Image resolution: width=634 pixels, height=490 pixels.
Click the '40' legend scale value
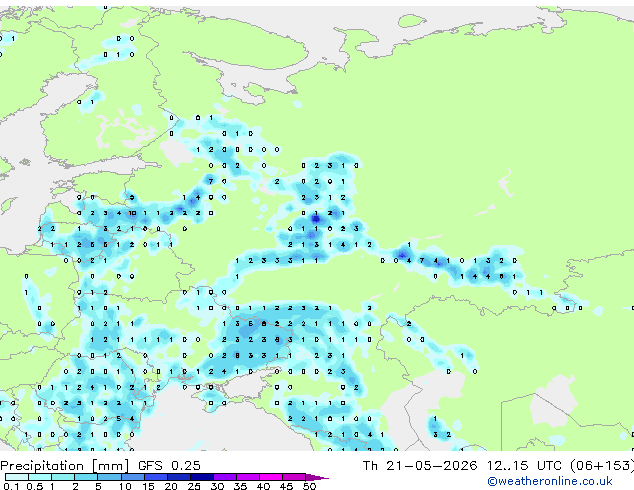click(263, 486)
